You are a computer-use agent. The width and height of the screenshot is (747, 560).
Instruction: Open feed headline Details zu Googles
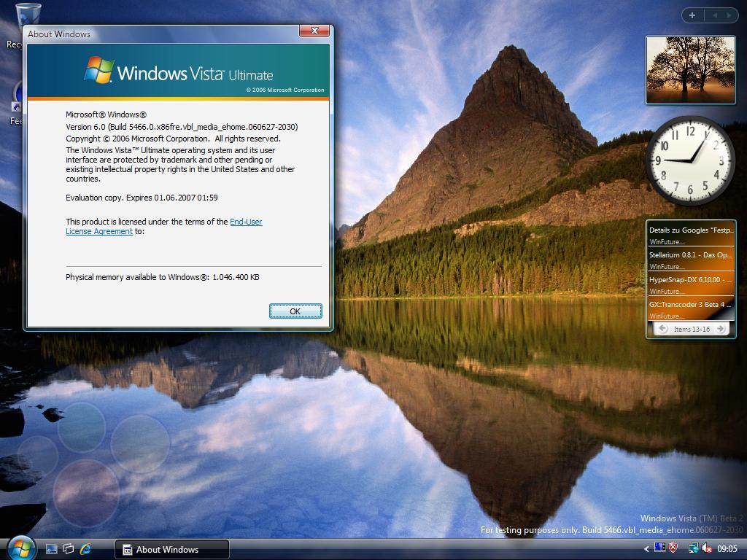coord(690,230)
